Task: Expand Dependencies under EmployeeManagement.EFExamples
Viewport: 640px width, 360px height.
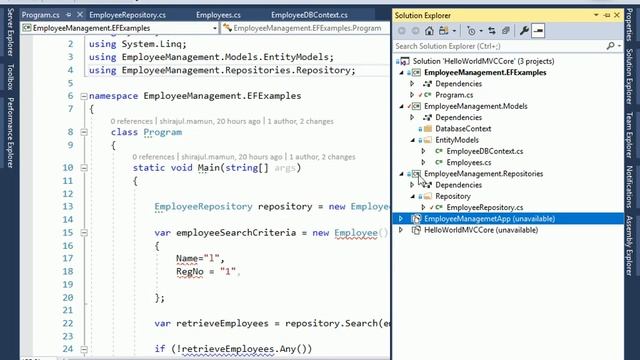Action: pyautogui.click(x=412, y=84)
